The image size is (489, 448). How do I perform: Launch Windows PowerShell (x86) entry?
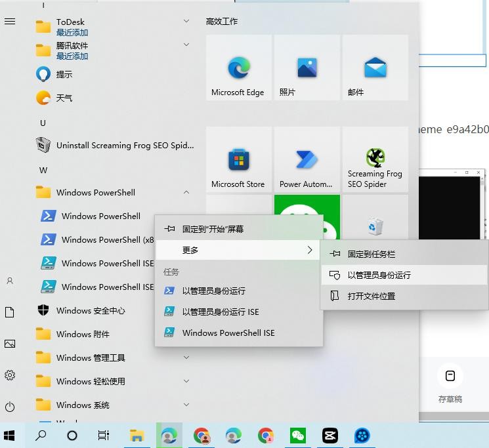coord(96,239)
